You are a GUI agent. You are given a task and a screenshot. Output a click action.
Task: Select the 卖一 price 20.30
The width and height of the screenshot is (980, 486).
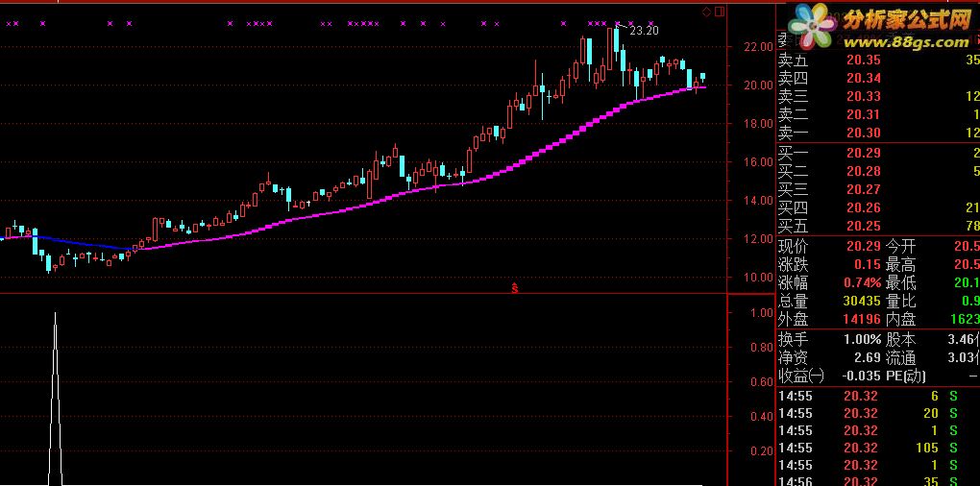[863, 133]
